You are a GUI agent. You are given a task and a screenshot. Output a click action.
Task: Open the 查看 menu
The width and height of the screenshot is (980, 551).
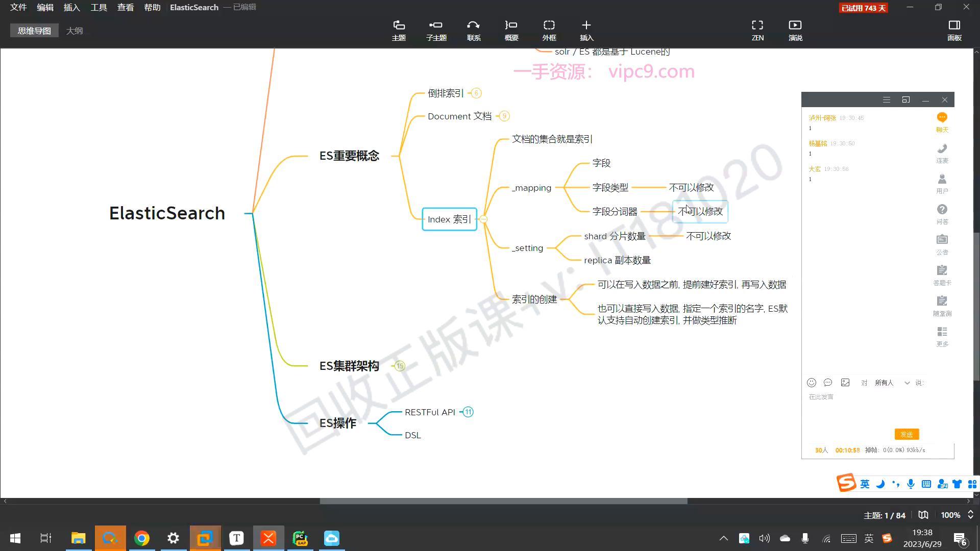tap(125, 7)
